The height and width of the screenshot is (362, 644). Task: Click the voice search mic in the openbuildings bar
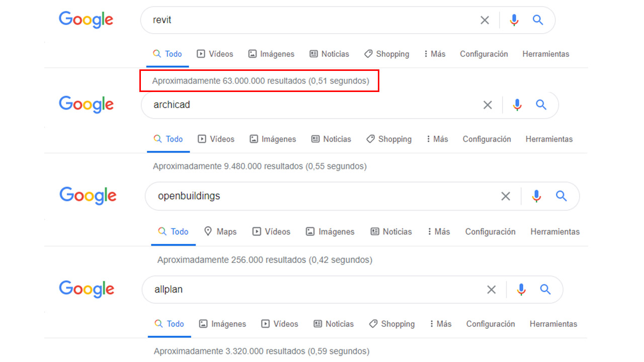point(536,196)
